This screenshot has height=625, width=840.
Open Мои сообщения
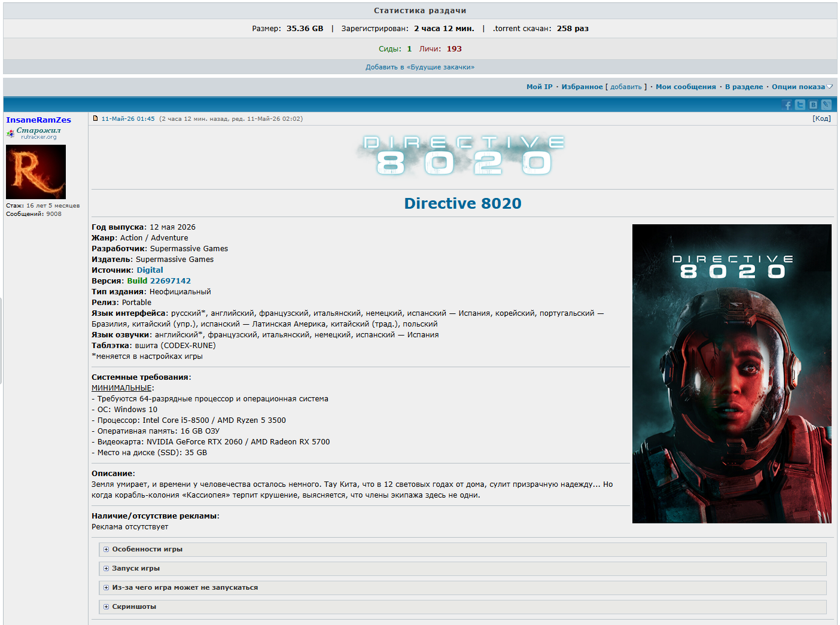pyautogui.click(x=686, y=87)
